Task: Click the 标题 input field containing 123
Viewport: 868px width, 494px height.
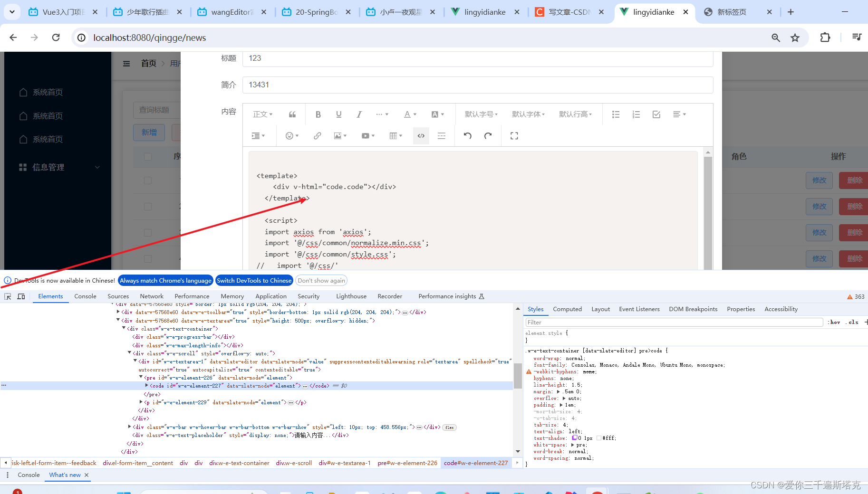Action: click(x=475, y=58)
